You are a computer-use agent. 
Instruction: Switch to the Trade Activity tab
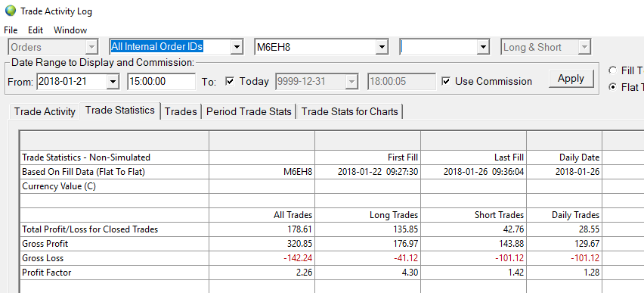point(45,111)
